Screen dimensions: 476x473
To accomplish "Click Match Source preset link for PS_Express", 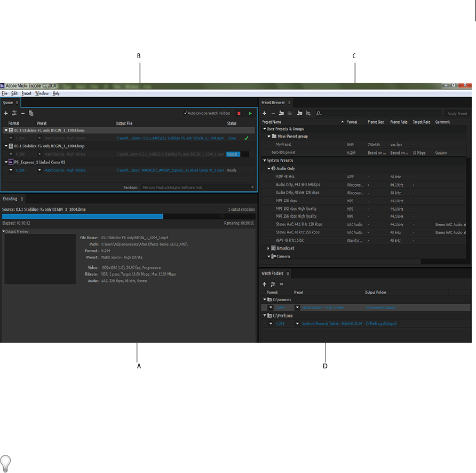I will [x=65, y=170].
